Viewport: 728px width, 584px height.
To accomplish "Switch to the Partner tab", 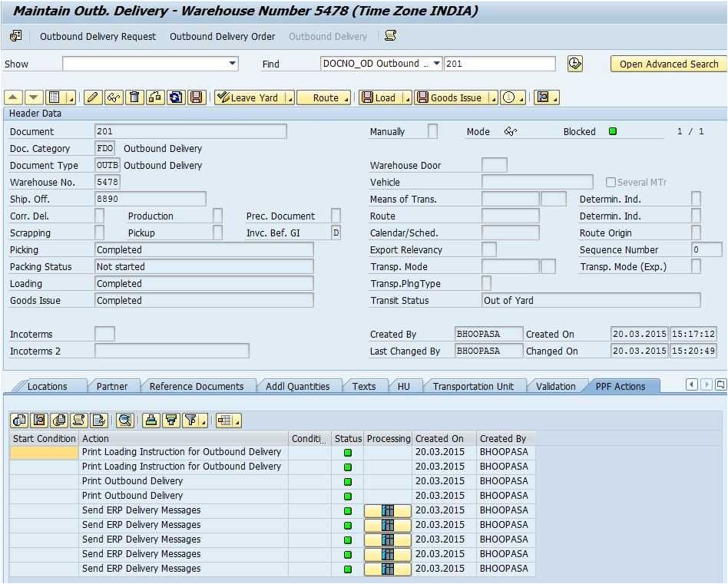I will (x=112, y=386).
